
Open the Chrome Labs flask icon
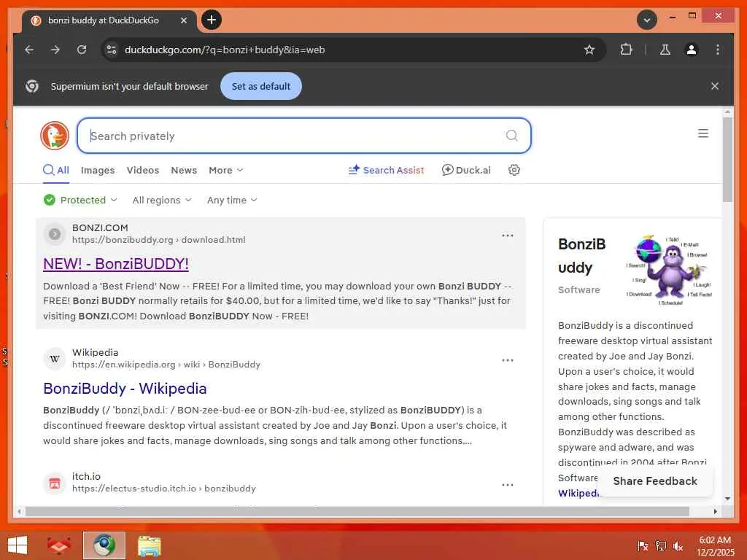coord(665,50)
